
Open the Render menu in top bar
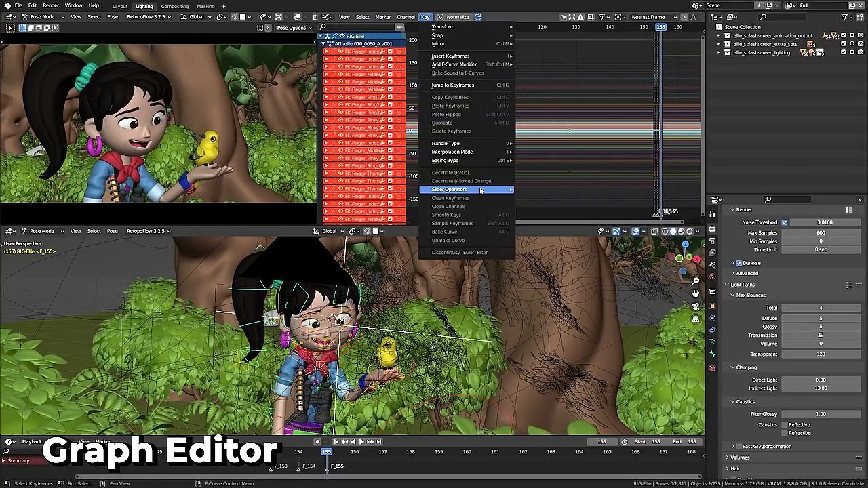51,5
